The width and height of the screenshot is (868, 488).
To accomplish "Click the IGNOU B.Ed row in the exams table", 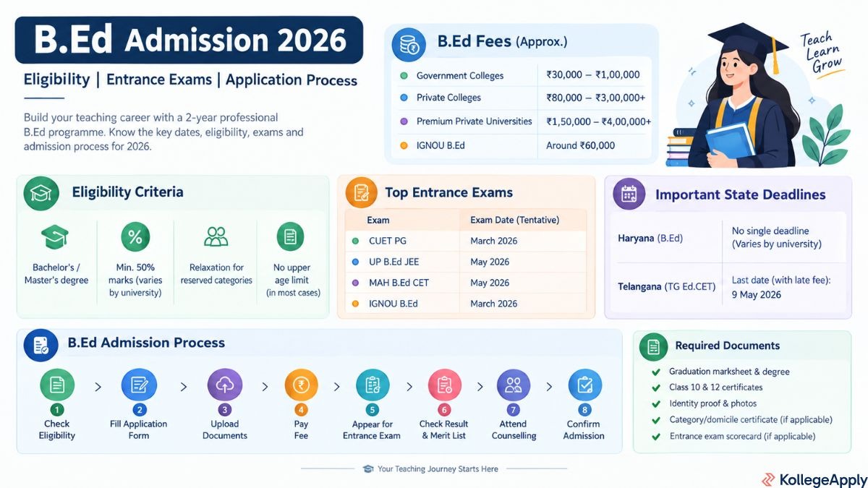I will pos(465,304).
